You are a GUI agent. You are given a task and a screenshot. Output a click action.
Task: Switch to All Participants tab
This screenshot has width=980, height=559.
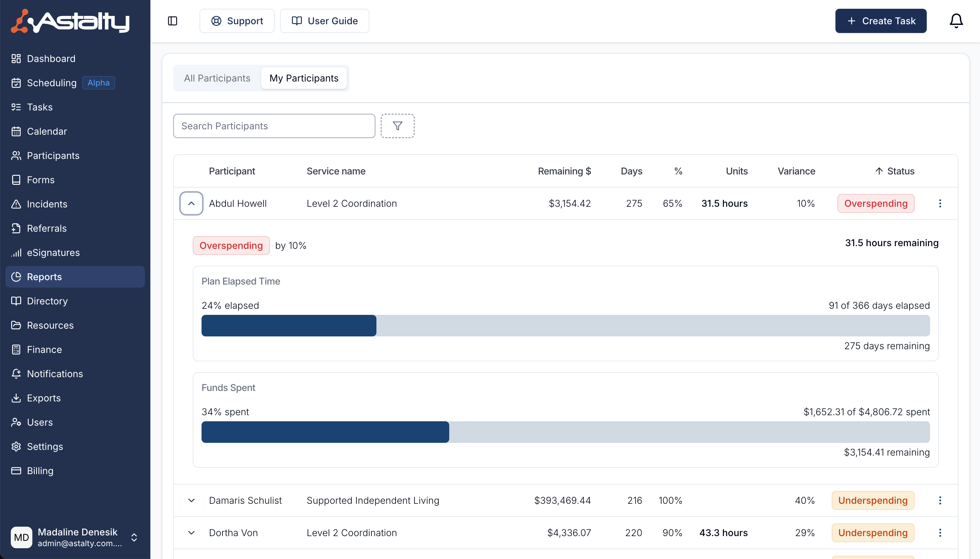pos(217,78)
